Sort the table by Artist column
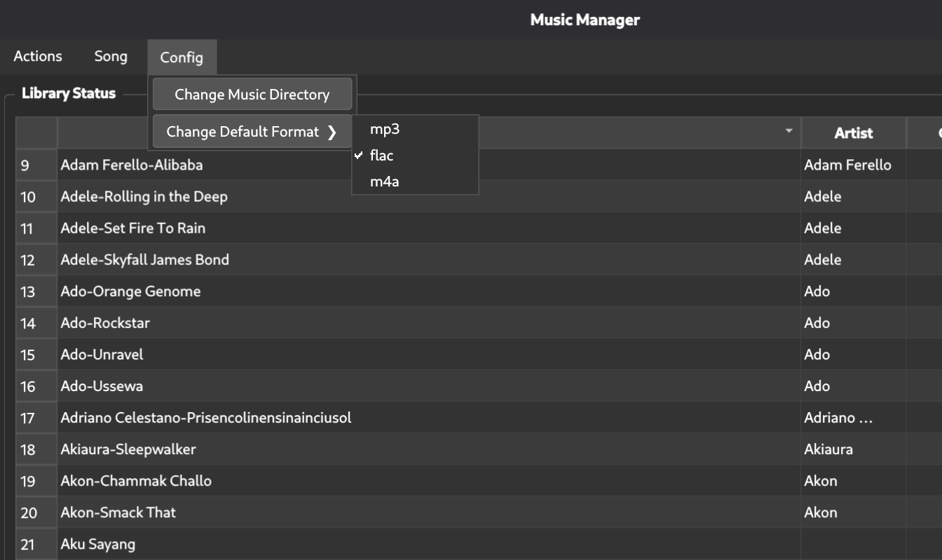 tap(853, 132)
